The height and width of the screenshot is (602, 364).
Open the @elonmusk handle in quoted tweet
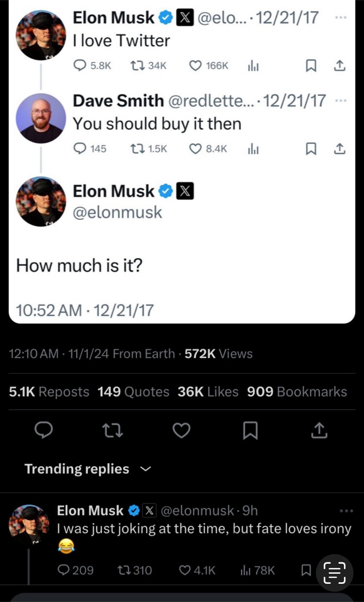(x=117, y=212)
